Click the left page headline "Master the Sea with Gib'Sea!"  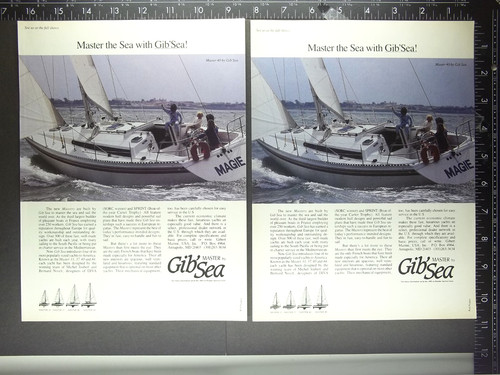[x=132, y=45]
